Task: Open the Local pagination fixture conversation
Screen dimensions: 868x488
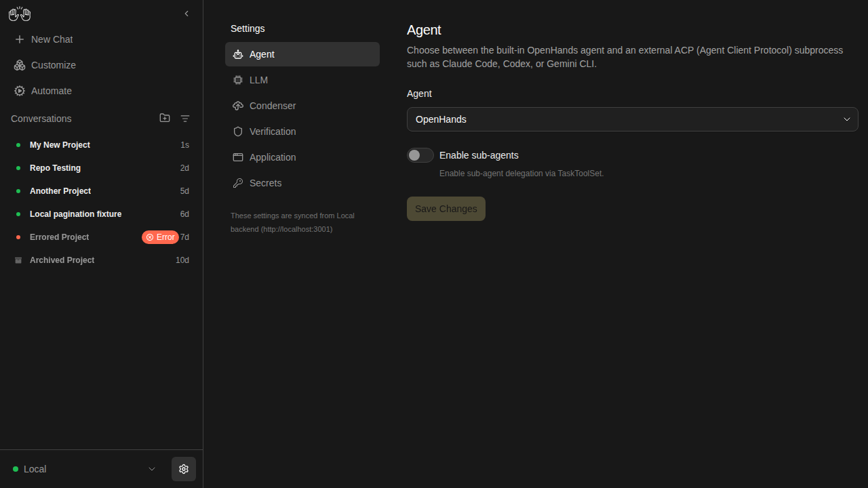Action: tap(101, 214)
